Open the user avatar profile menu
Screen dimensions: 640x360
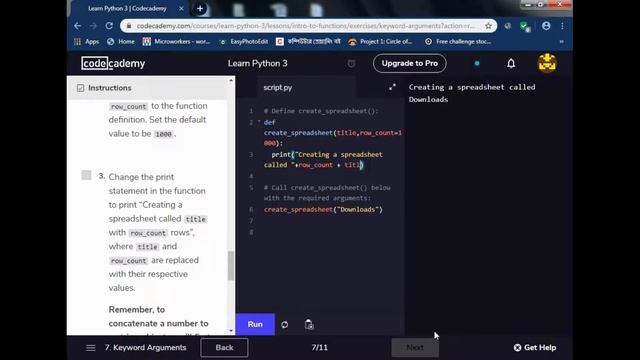[547, 63]
